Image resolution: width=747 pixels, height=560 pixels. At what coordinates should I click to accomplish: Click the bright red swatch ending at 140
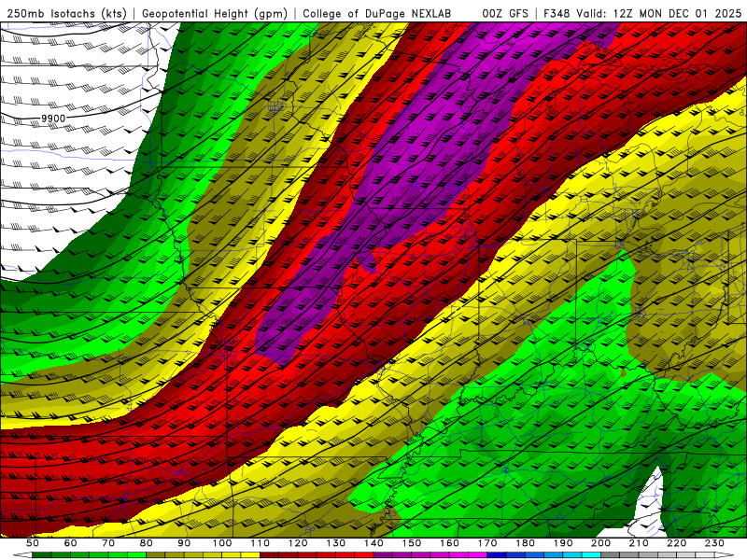(x=364, y=555)
